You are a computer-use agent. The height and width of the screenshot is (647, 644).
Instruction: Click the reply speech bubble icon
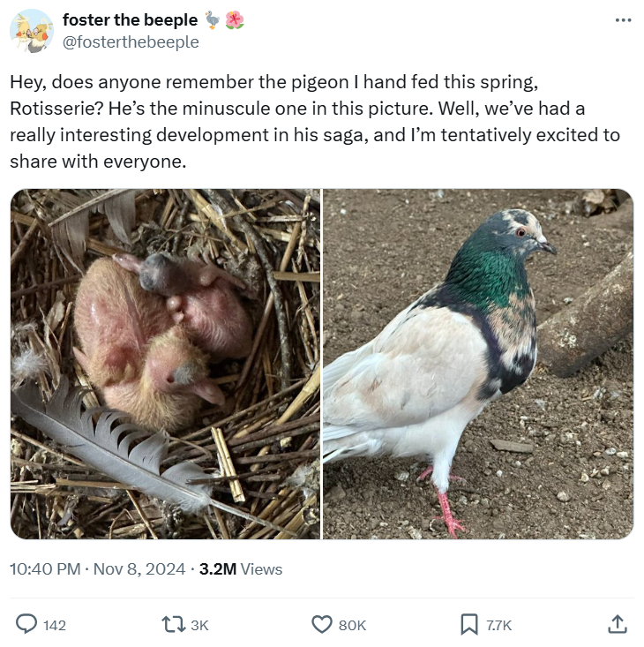[27, 624]
